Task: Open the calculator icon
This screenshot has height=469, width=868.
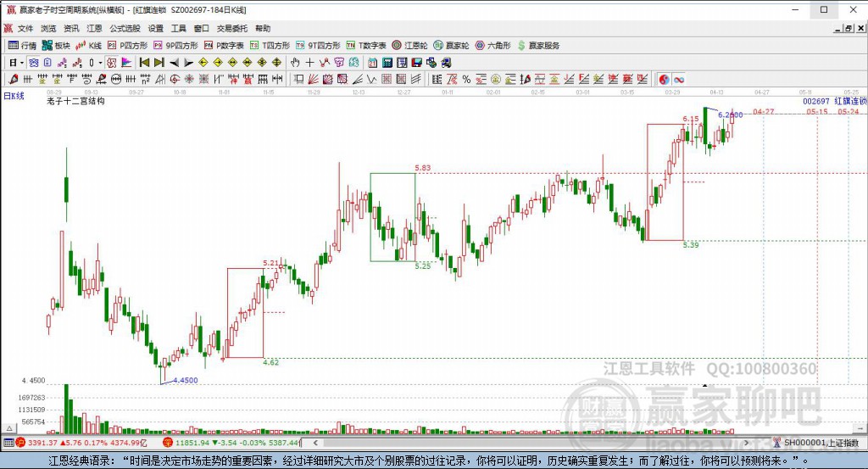Action: point(387,63)
